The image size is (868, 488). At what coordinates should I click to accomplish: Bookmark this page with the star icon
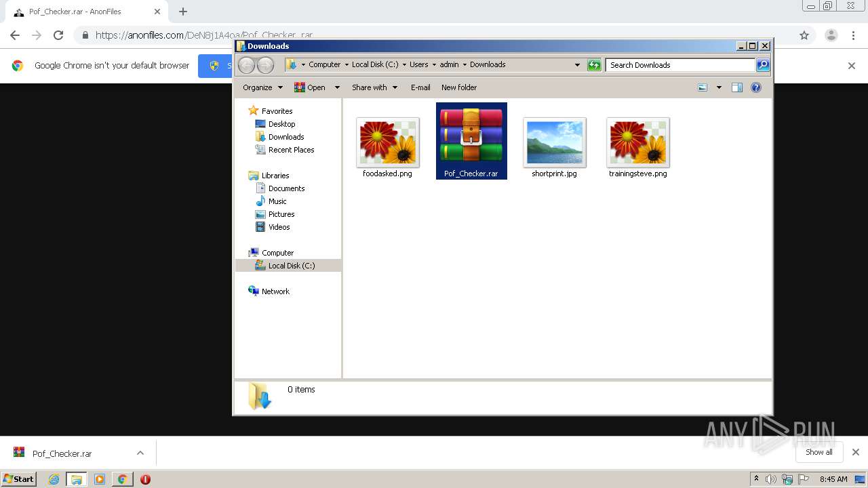(804, 35)
